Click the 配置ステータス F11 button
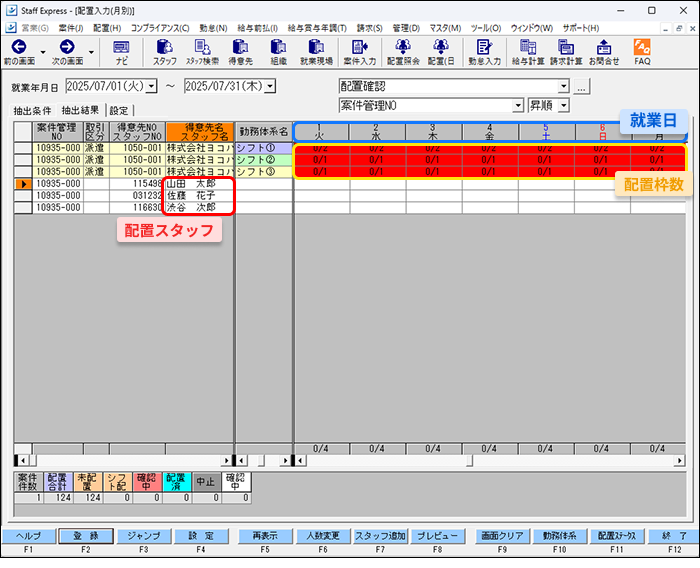The image size is (700, 568). [x=617, y=536]
